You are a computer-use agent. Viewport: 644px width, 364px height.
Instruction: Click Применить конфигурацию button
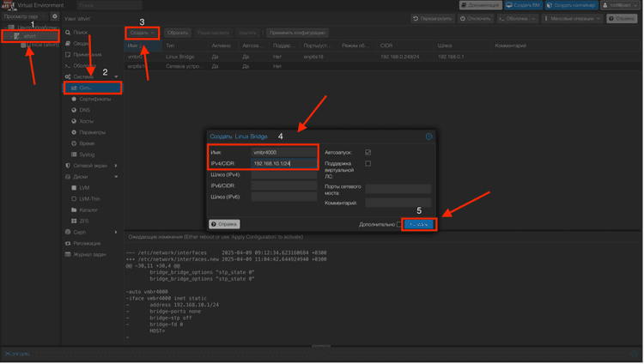[297, 33]
